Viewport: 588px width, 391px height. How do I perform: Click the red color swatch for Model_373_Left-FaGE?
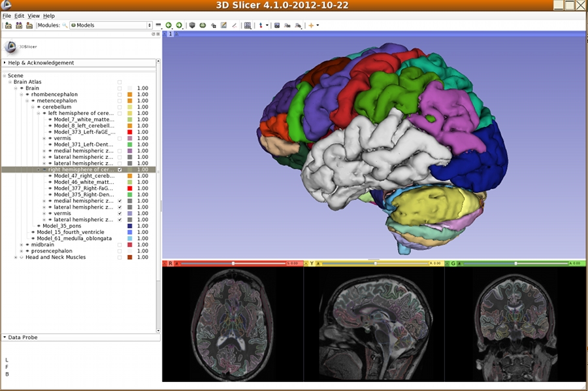click(129, 132)
